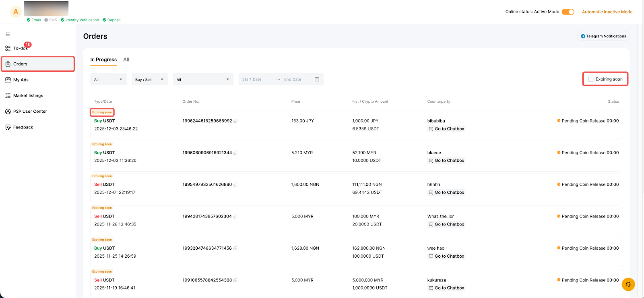Go to Chatbox for bibubibu order
The height and width of the screenshot is (298, 644).
coord(446,129)
